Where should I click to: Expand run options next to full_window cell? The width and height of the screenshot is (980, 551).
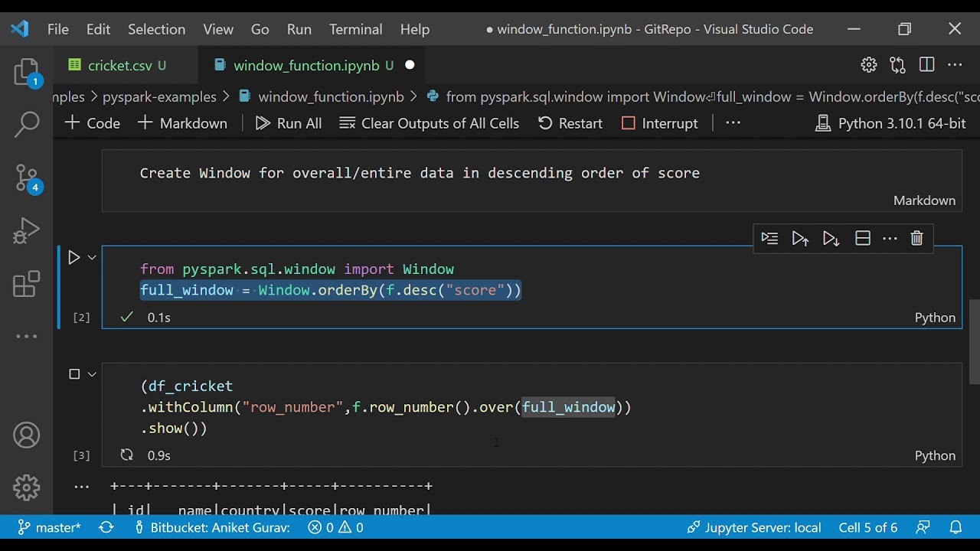92,258
